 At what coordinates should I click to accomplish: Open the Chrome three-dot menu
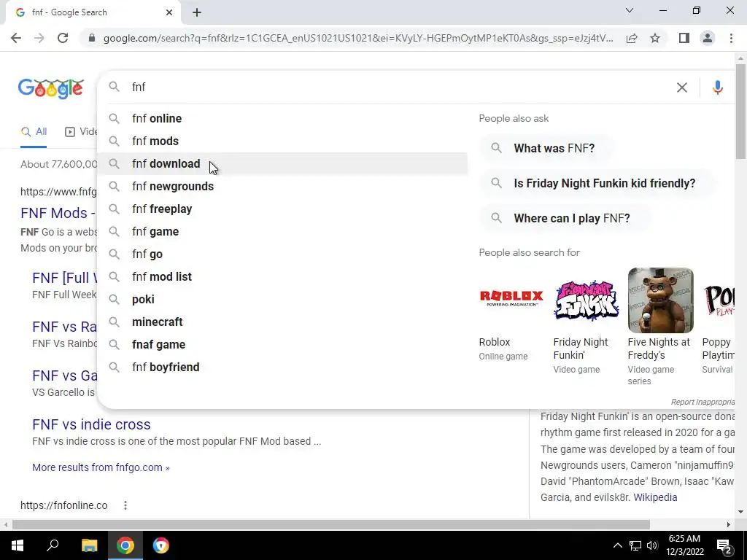click(x=731, y=38)
